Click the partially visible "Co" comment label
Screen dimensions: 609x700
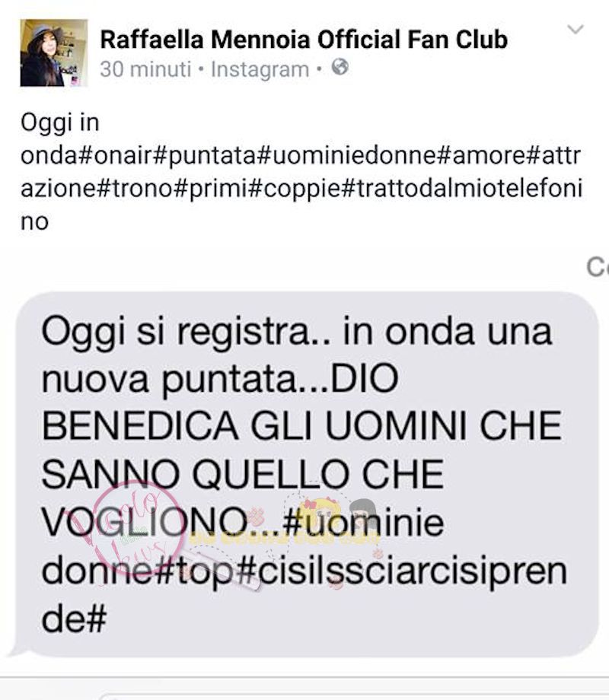598,267
